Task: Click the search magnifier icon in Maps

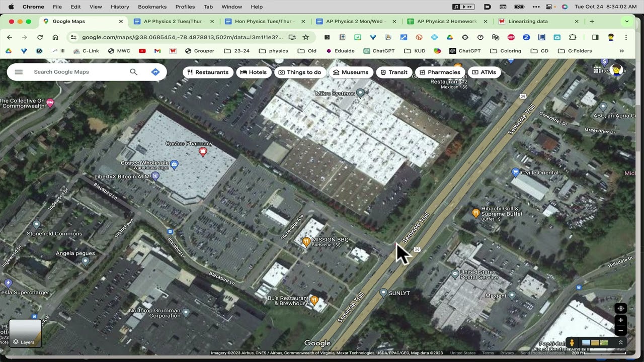Action: (133, 72)
